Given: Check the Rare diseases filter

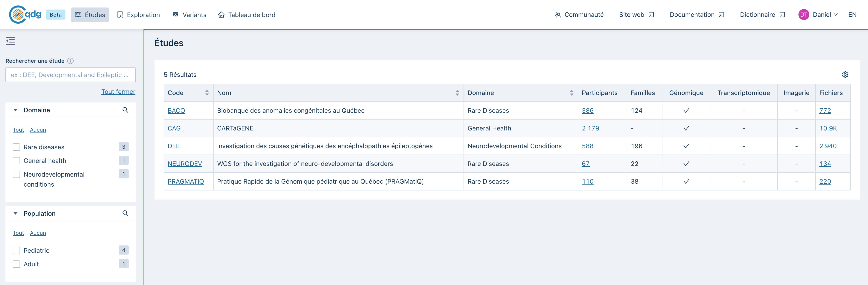Looking at the screenshot, I should click(x=17, y=147).
